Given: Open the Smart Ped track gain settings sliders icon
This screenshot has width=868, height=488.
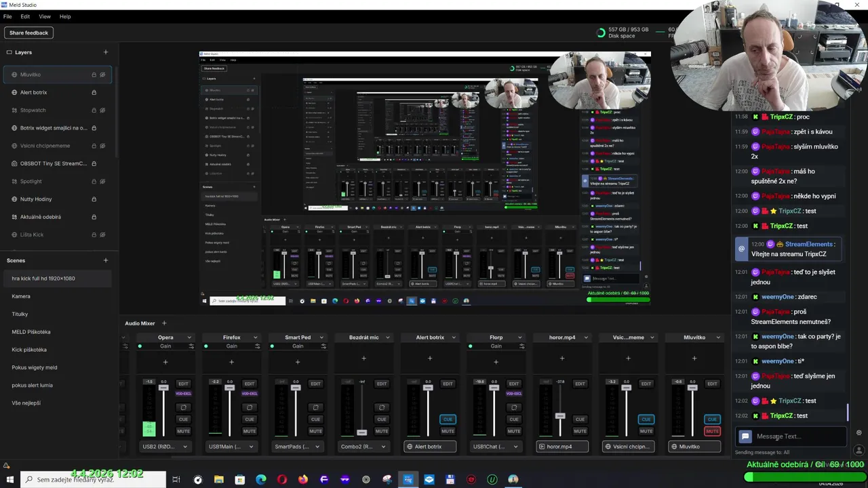Looking at the screenshot, I should [x=323, y=346].
